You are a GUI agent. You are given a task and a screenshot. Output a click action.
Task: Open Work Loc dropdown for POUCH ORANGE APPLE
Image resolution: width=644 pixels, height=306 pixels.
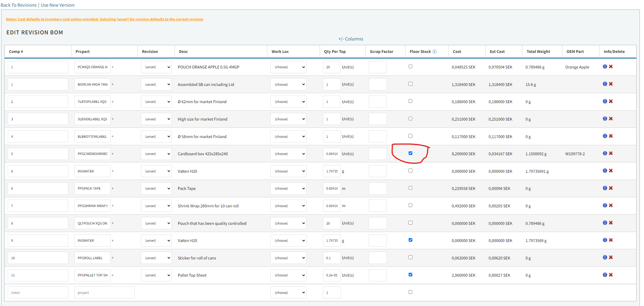pos(288,67)
